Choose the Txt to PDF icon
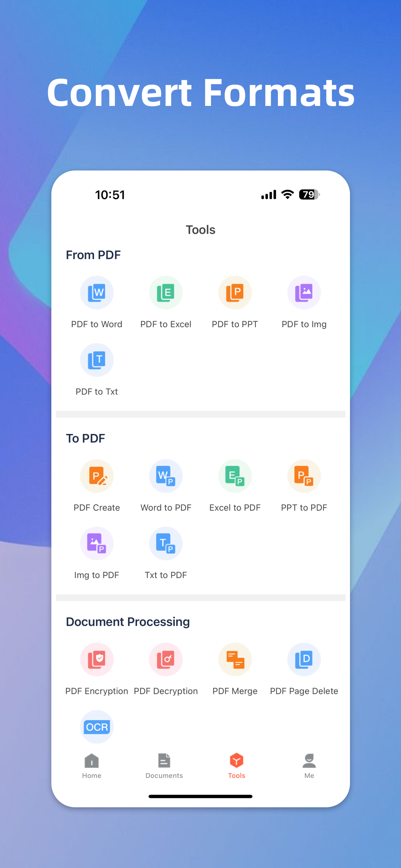 point(166,543)
